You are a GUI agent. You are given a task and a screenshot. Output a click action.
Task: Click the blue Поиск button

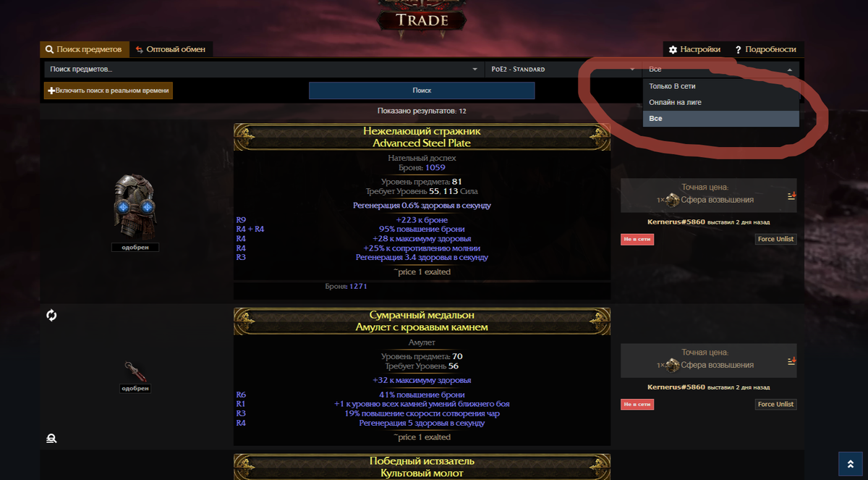(x=422, y=90)
